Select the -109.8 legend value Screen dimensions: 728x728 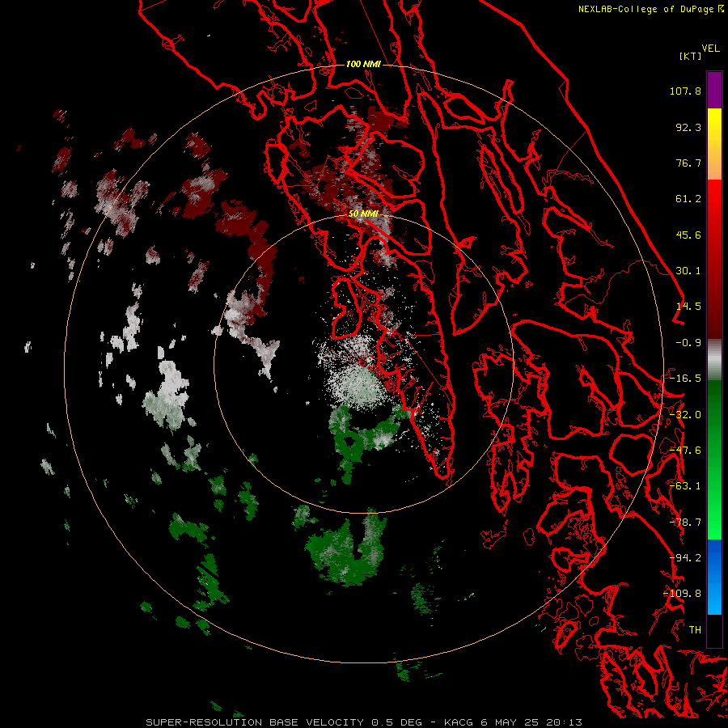[x=682, y=594]
